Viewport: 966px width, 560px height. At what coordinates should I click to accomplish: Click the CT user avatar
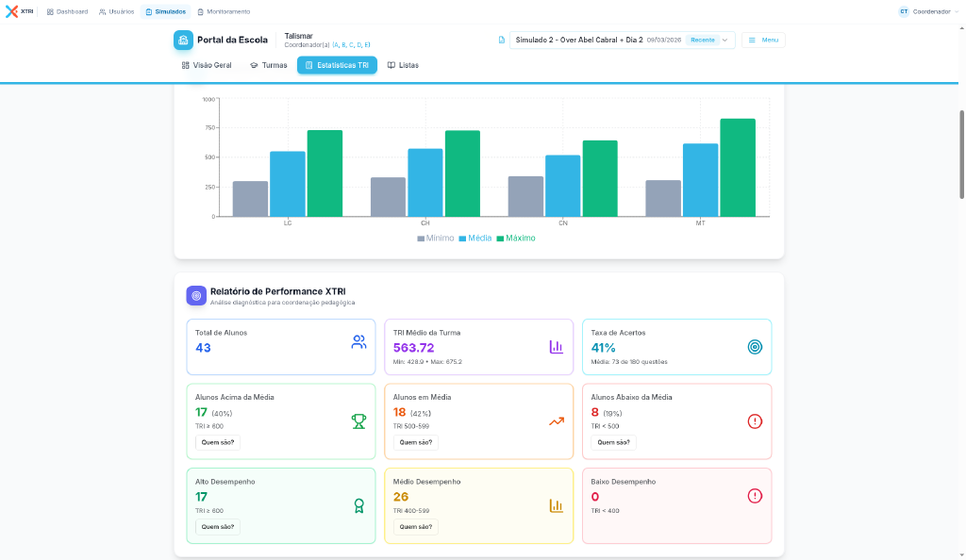click(904, 11)
